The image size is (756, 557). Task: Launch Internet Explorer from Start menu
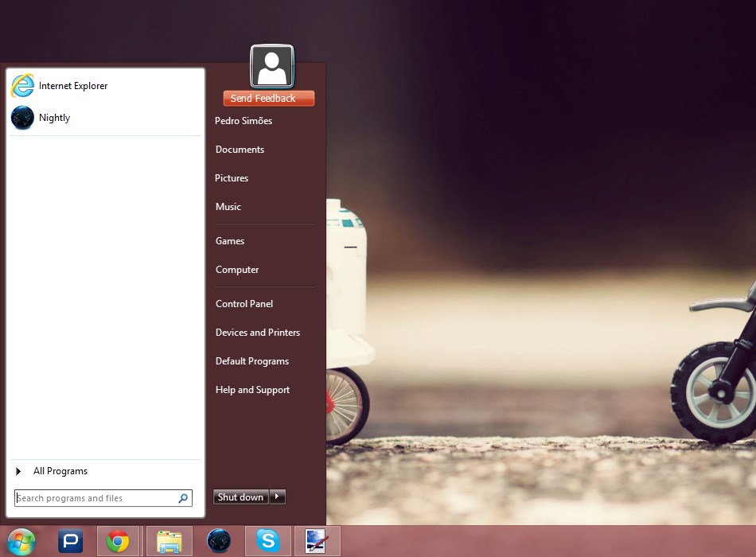coord(73,86)
